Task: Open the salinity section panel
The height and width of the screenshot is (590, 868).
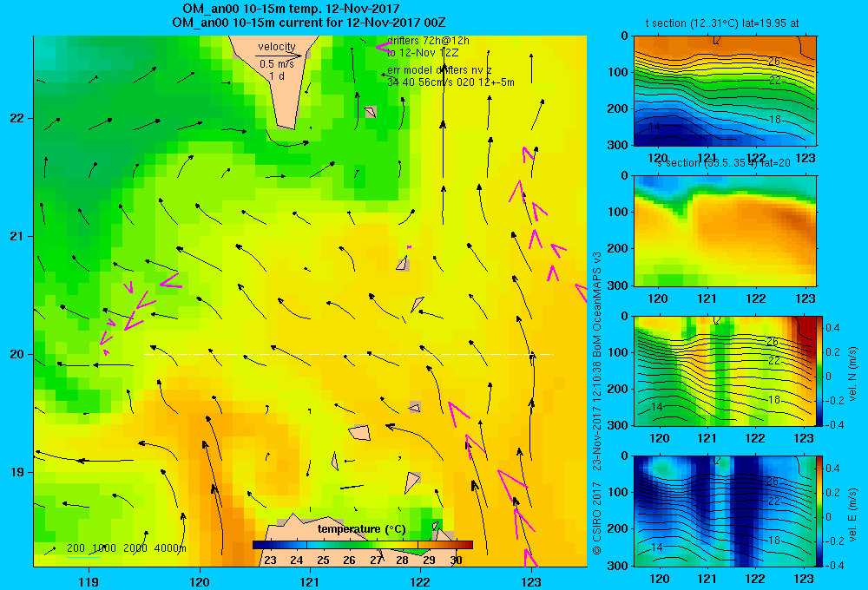Action: click(725, 231)
